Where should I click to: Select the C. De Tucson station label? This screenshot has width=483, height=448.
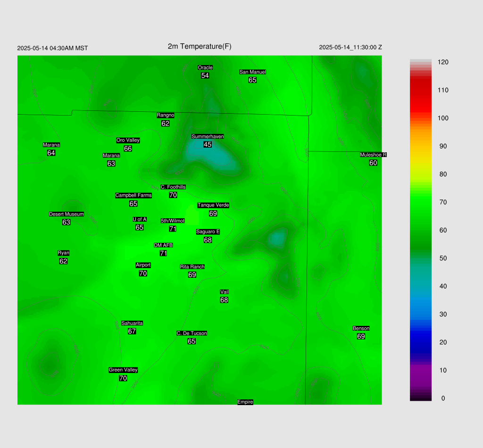(x=192, y=333)
